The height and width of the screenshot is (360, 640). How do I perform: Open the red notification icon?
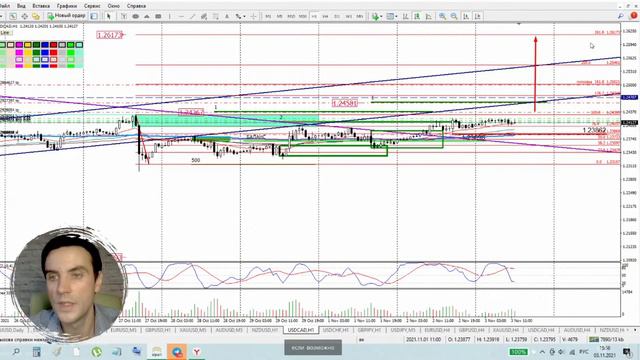pyautogui.click(x=633, y=16)
